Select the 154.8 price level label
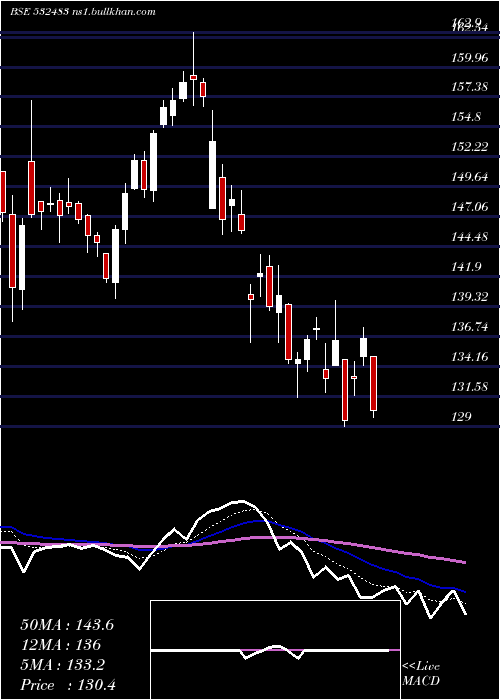This screenshot has height=700, width=500. point(466,117)
